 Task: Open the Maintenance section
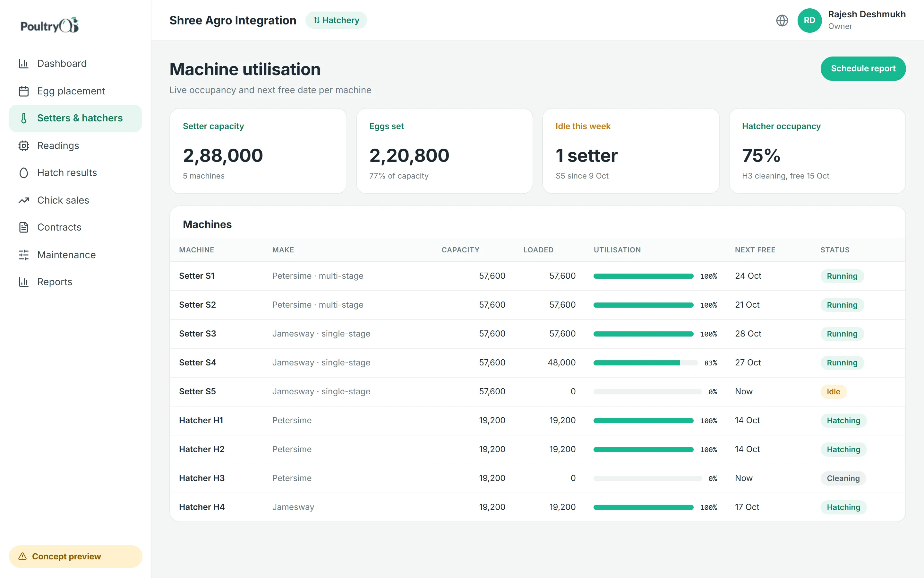coord(75,255)
